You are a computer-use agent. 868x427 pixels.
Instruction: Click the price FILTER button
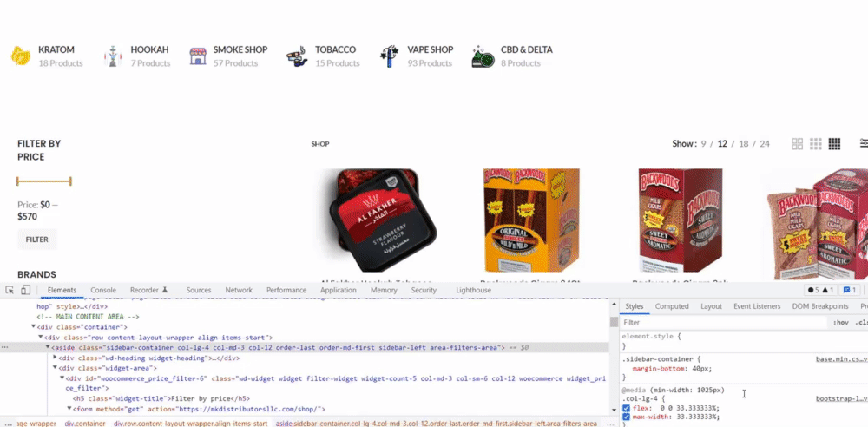[x=37, y=240]
